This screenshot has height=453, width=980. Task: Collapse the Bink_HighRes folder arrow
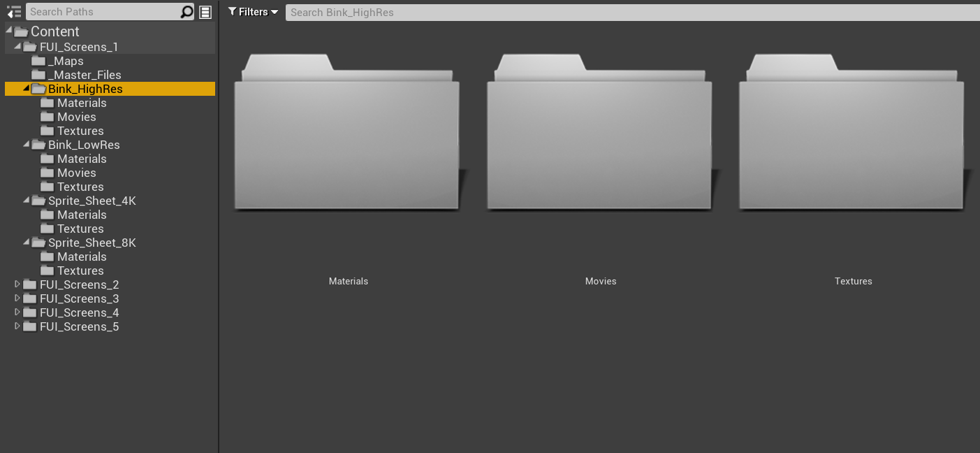pyautogui.click(x=27, y=89)
